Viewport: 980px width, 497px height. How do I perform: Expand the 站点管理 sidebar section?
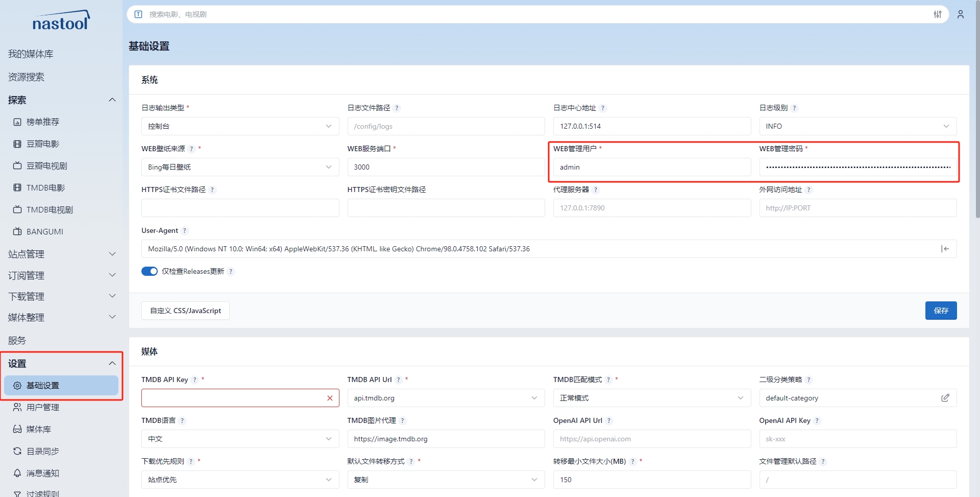[61, 254]
